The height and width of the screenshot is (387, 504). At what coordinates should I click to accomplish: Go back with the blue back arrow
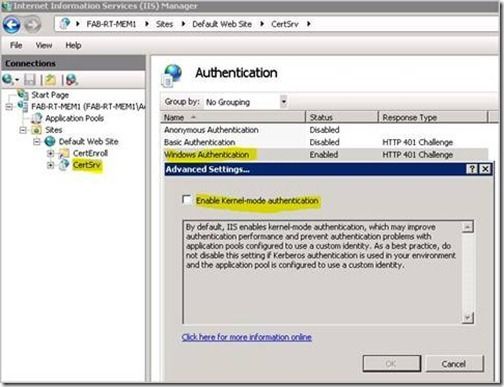12,24
